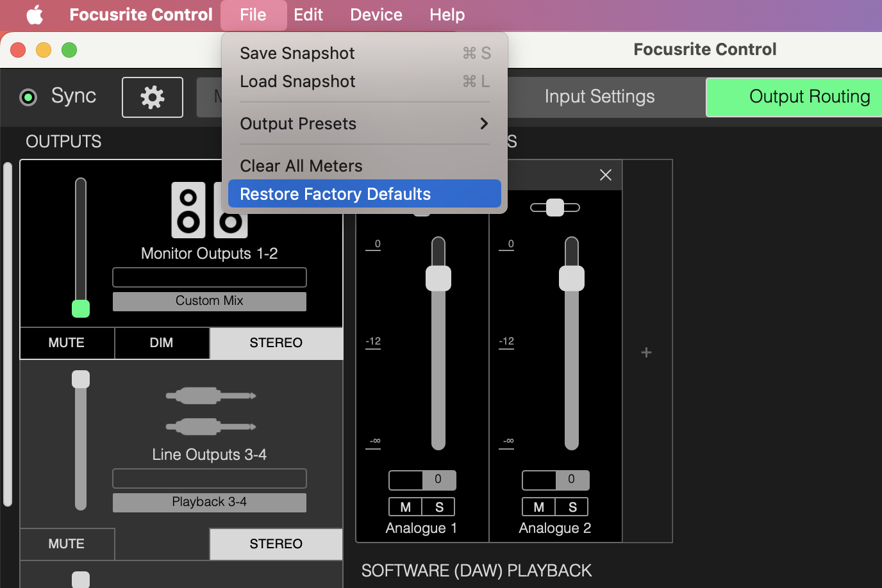The height and width of the screenshot is (588, 882).
Task: Open the Playback 3-4 source dropdown
Action: pyautogui.click(x=210, y=502)
